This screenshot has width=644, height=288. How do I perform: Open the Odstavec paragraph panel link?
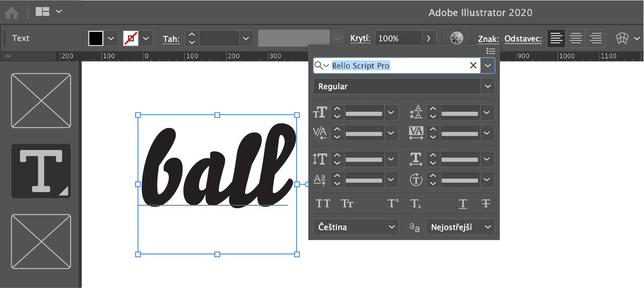[523, 39]
